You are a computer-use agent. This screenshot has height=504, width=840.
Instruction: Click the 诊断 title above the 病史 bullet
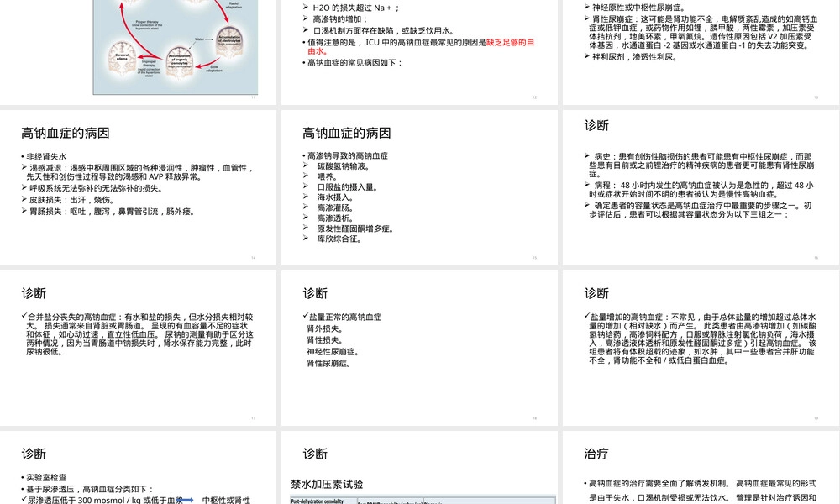tap(596, 125)
